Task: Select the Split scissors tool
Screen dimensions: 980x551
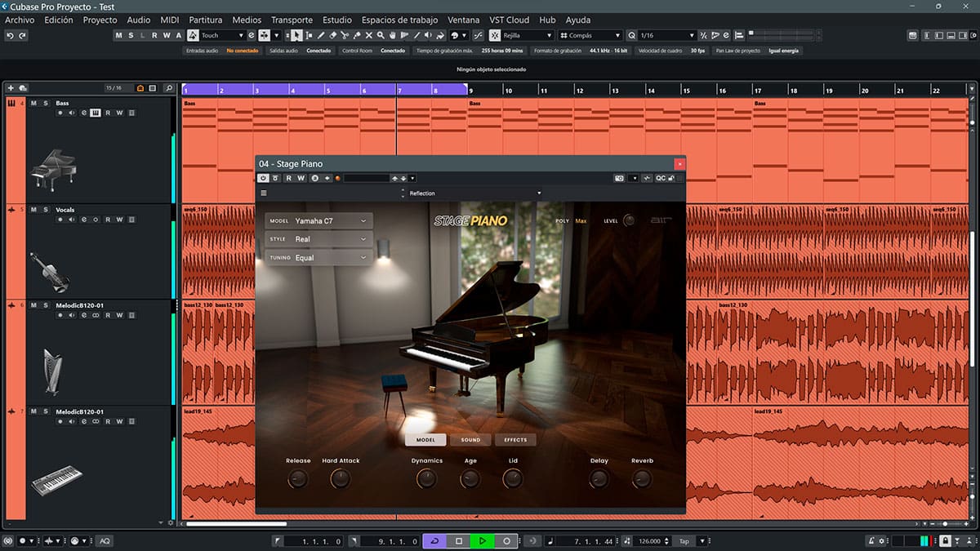Action: (345, 35)
